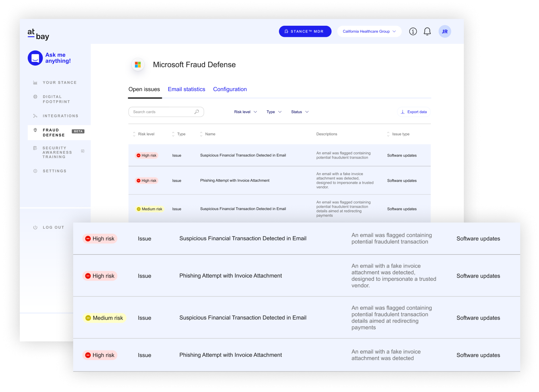Click the Log Out power icon
This screenshot has height=392, width=539.
[x=35, y=227]
